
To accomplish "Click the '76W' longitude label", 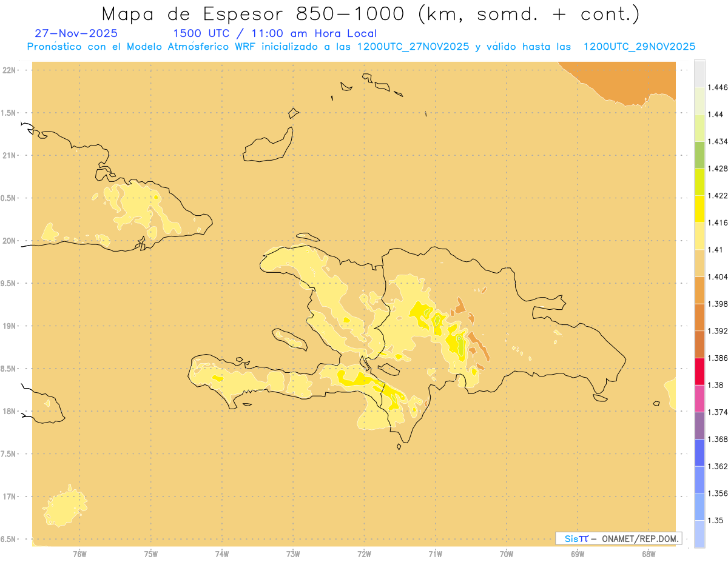I will [80, 554].
